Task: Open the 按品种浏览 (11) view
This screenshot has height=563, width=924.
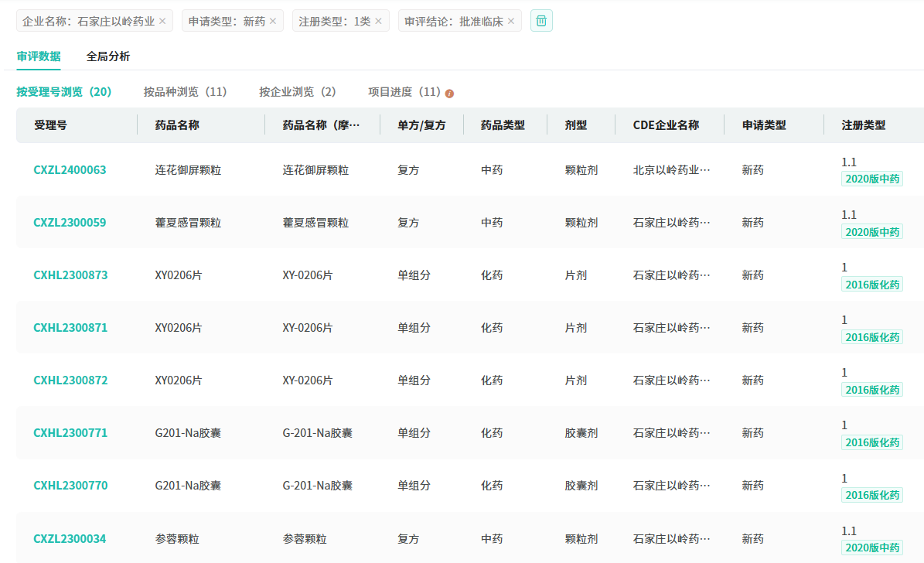Action: [185, 92]
